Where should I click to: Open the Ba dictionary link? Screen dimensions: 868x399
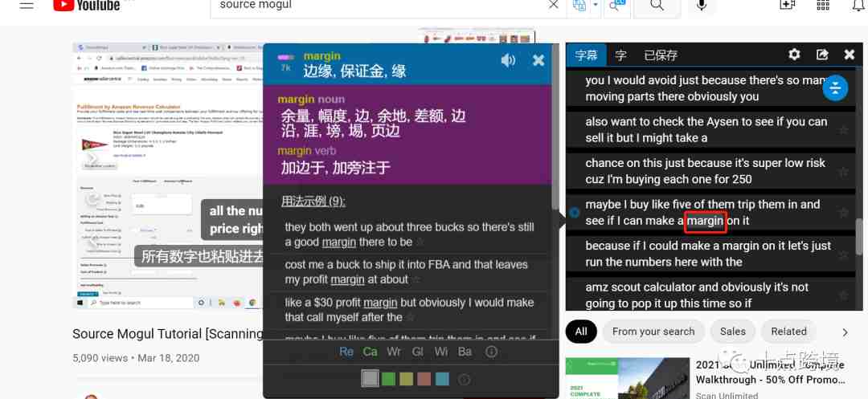point(465,352)
